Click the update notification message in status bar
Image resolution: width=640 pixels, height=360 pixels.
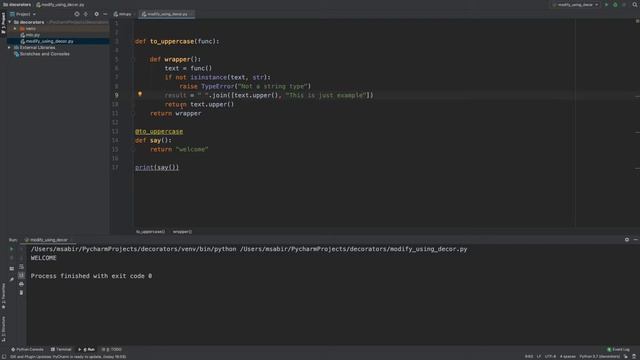click(x=68, y=357)
